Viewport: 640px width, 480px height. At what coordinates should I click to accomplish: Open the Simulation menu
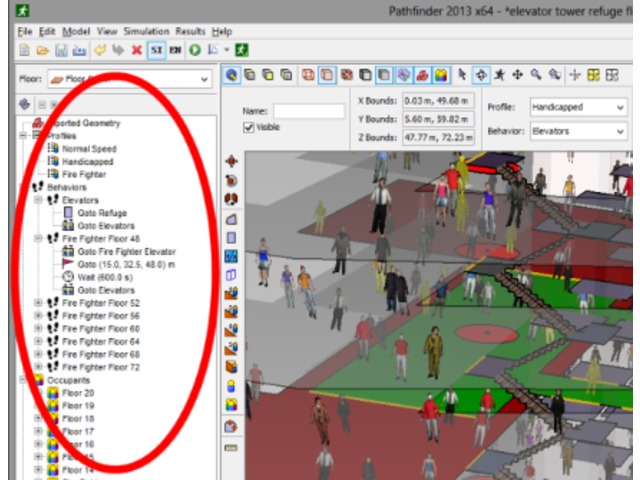tap(145, 32)
